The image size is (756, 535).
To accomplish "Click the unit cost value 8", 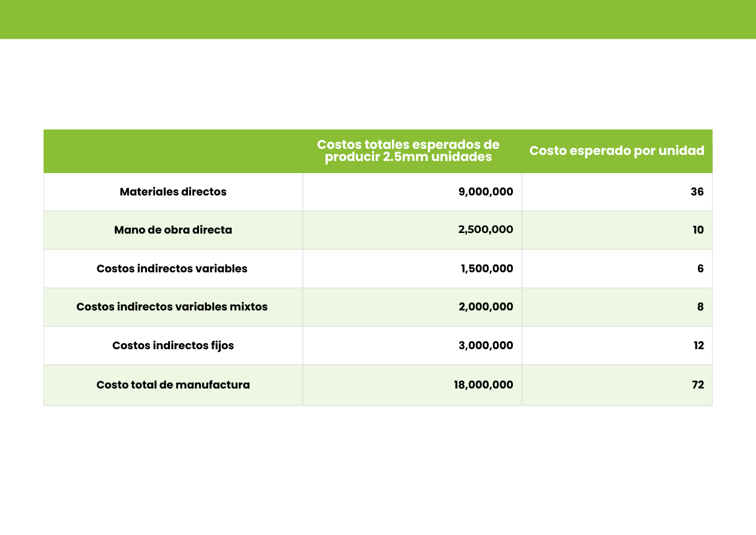I will tap(700, 307).
